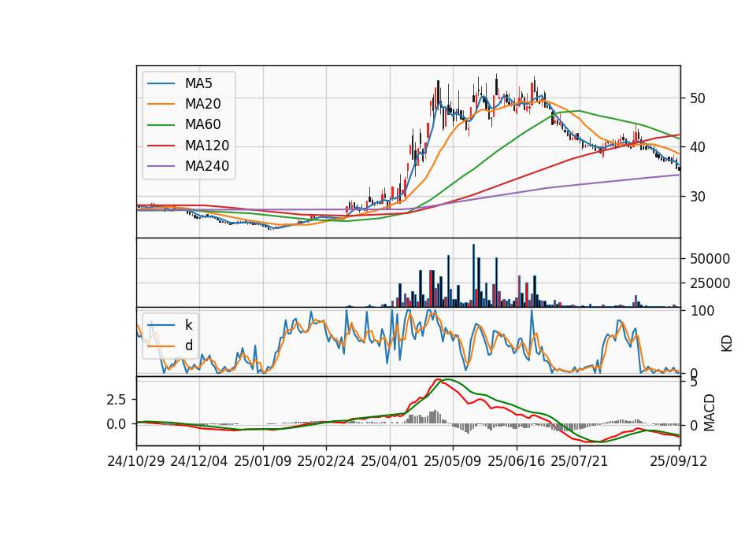Click the orange MA20 legend line sample
756x543 pixels.
pyautogui.click(x=161, y=104)
